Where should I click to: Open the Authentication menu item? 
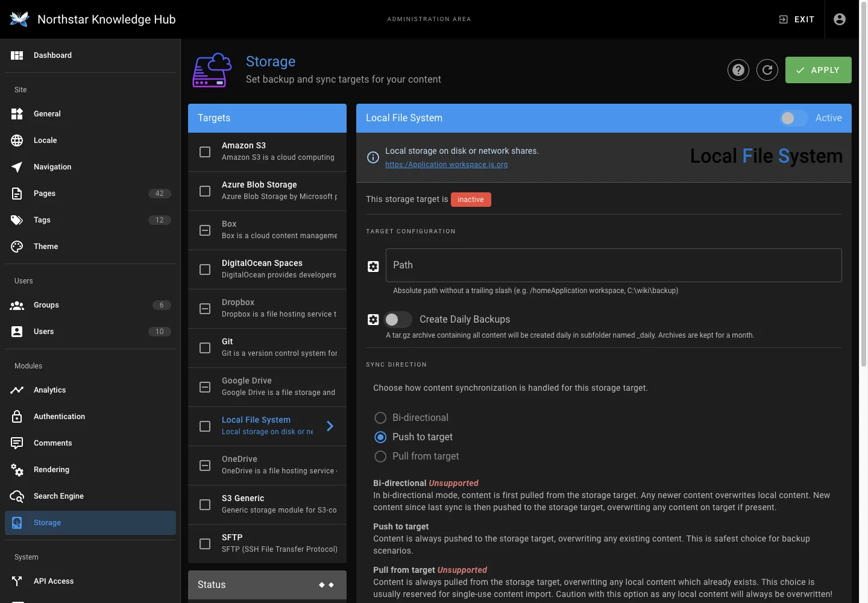(90, 417)
